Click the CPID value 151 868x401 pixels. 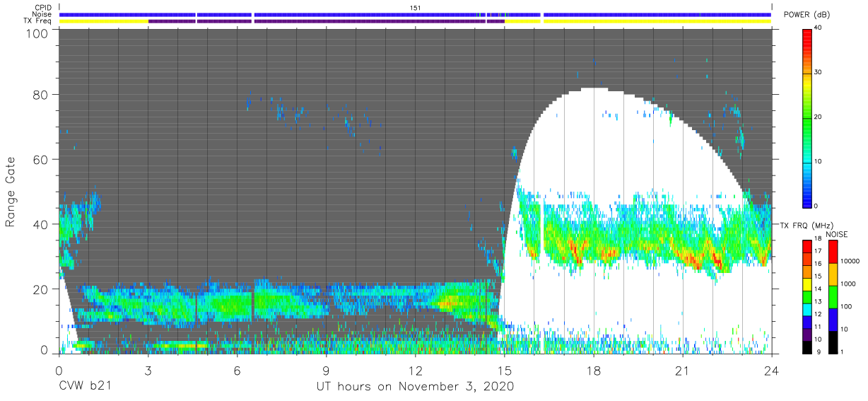tap(416, 7)
